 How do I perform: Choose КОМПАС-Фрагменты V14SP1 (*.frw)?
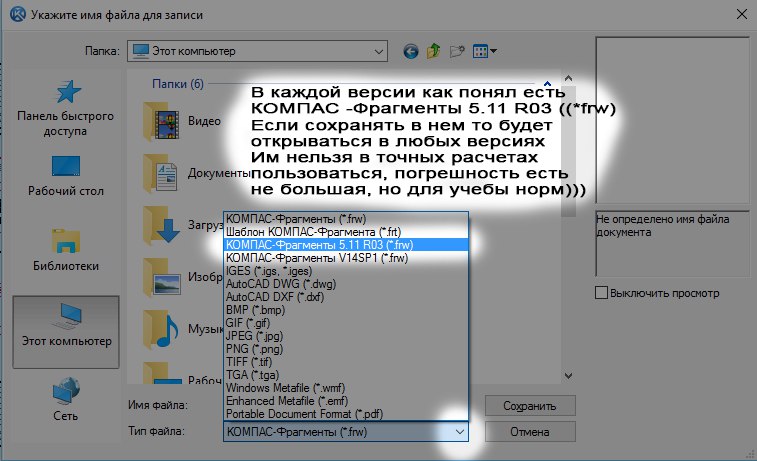coord(346,258)
